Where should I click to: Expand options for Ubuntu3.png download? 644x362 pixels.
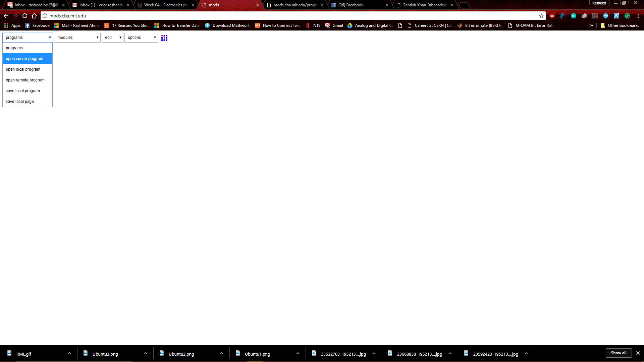pos(146,354)
